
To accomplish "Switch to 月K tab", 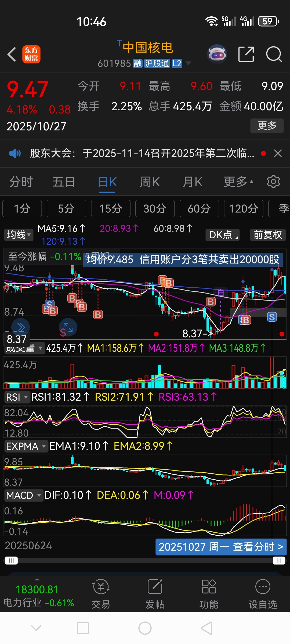I will tap(193, 182).
